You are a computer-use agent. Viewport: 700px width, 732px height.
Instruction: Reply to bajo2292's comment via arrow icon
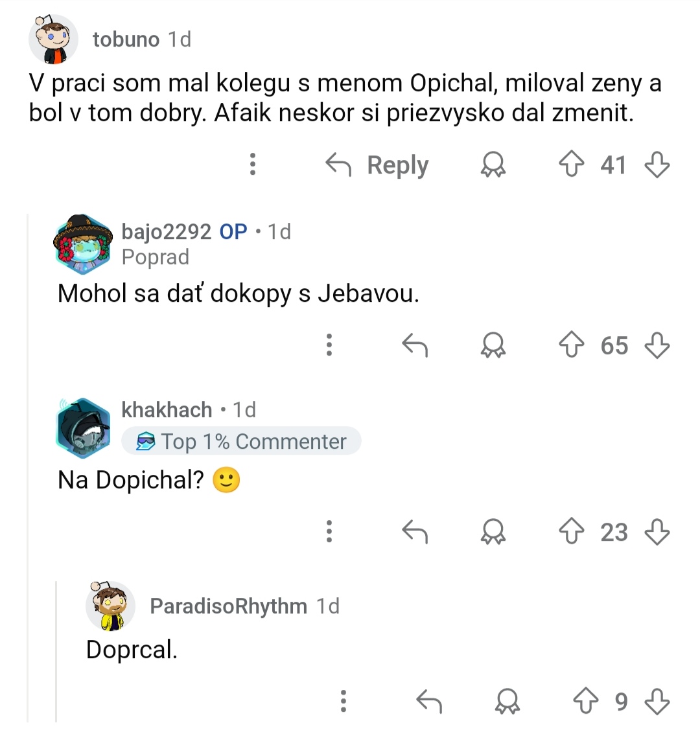415,345
